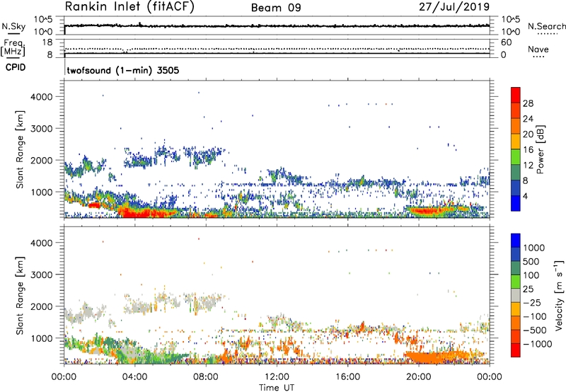Click the 'Rankin Inlet (fitACF)' title text
The width and height of the screenshot is (566, 392).
[129, 6]
